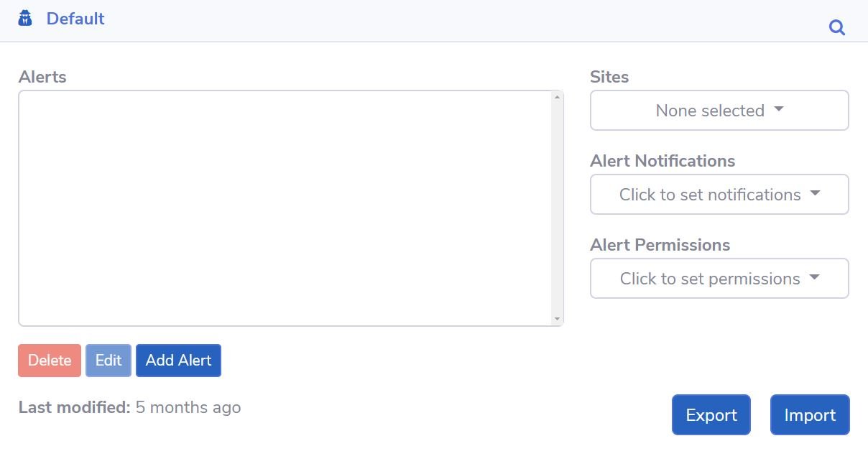Click the Edit button
Image resolution: width=868 pixels, height=469 pixels.
[108, 361]
